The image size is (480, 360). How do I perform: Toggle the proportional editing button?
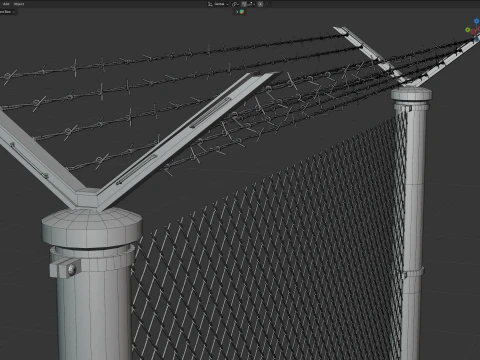click(260, 4)
